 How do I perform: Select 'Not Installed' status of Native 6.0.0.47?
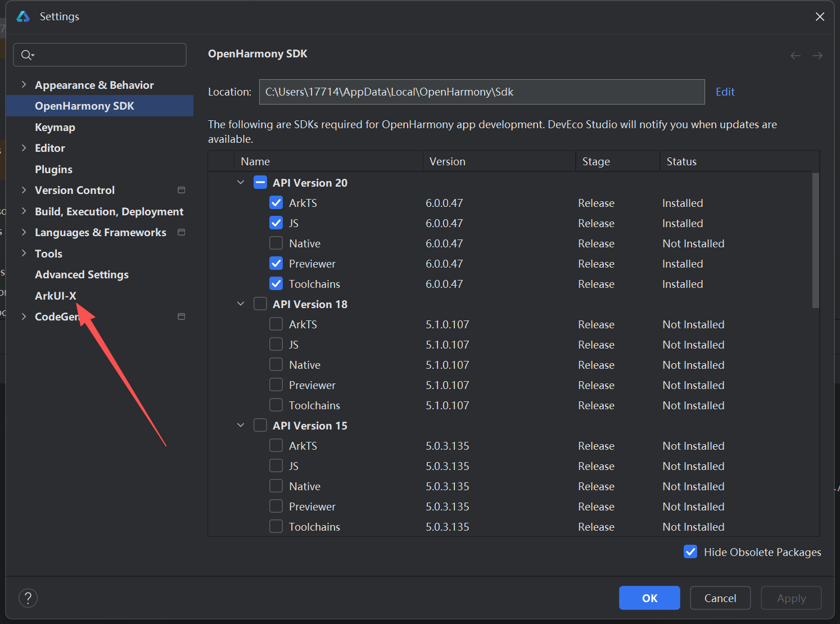click(693, 243)
